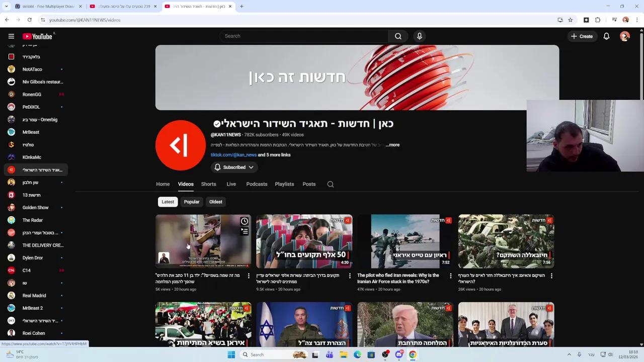Open the account avatar menu
Screen dimensions: 644x362
click(625, 36)
